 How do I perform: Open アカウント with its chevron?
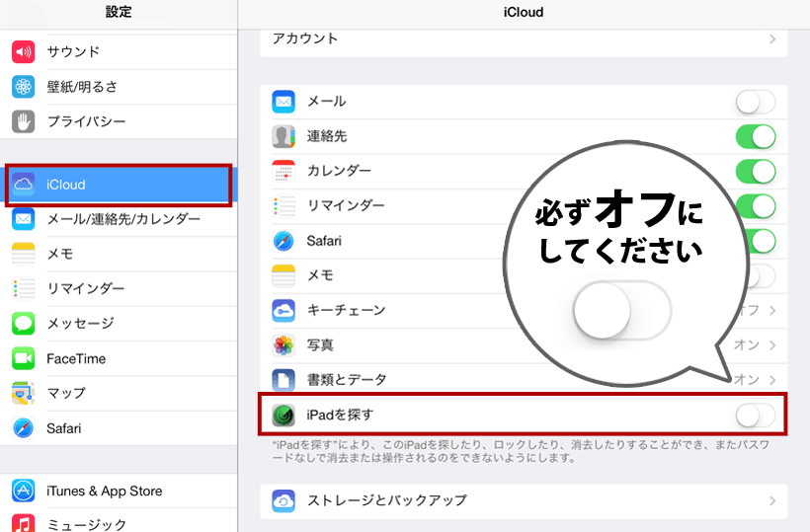click(x=772, y=38)
